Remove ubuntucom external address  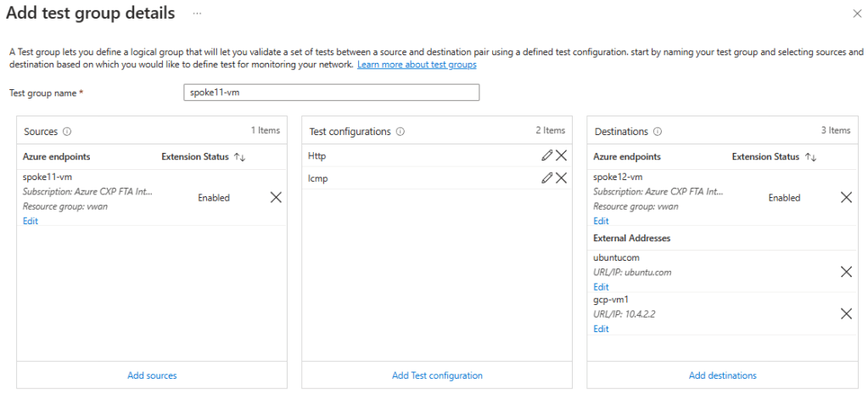(846, 272)
